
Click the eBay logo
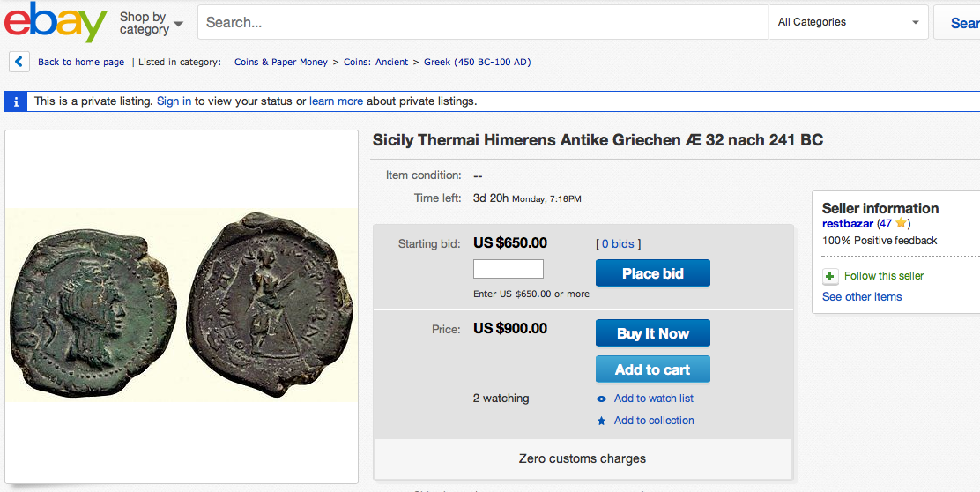(x=55, y=22)
